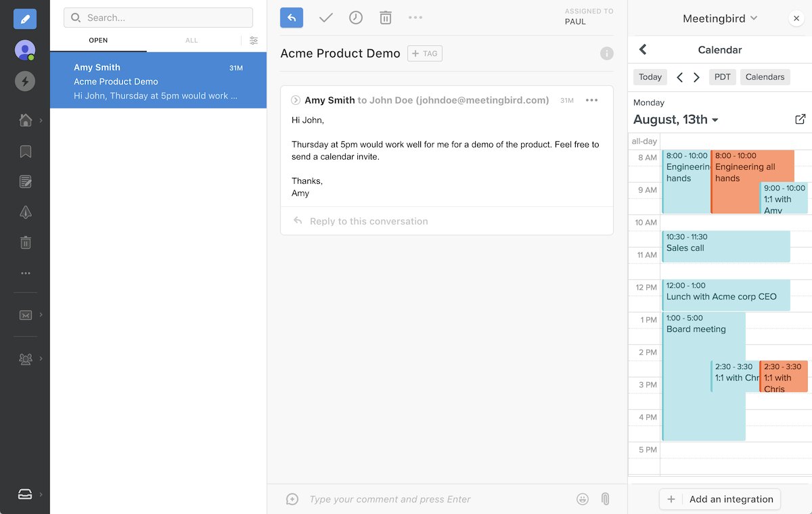This screenshot has width=812, height=514.
Task: Click the comment bubble plus icon
Action: coord(292,499)
